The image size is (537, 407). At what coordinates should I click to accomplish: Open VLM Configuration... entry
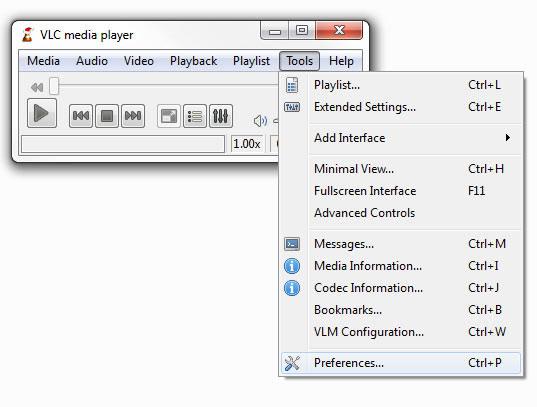click(401, 332)
